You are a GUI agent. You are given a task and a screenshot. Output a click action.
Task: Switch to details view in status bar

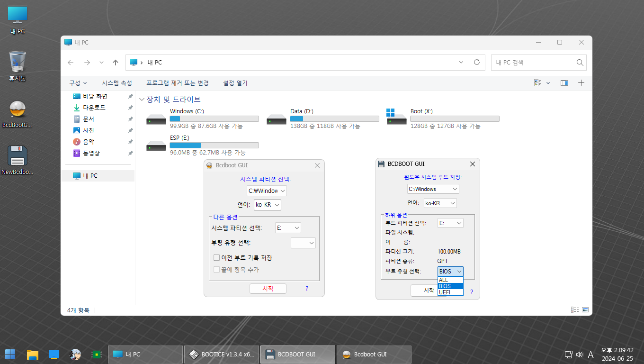[575, 310]
